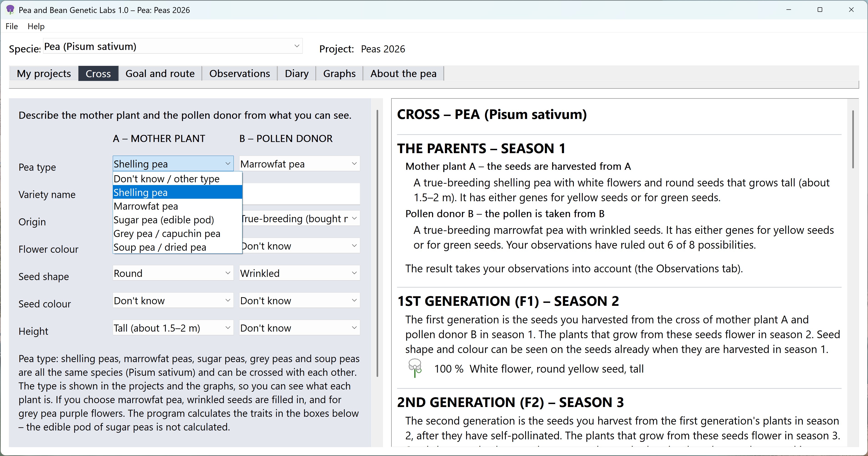Click the B – POLLEN DONOR column header
Viewport: 868px width, 456px height.
click(x=286, y=139)
